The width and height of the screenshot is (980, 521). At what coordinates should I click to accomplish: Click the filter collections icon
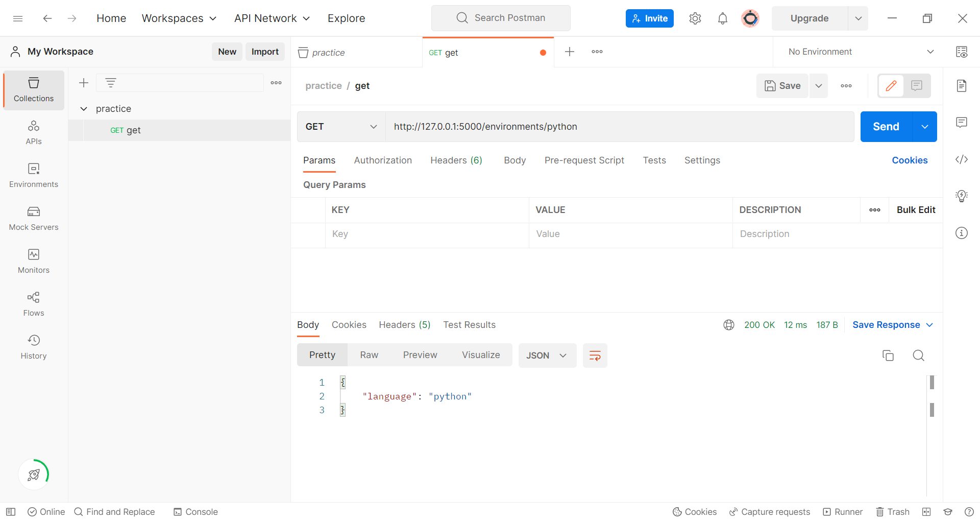pos(111,83)
